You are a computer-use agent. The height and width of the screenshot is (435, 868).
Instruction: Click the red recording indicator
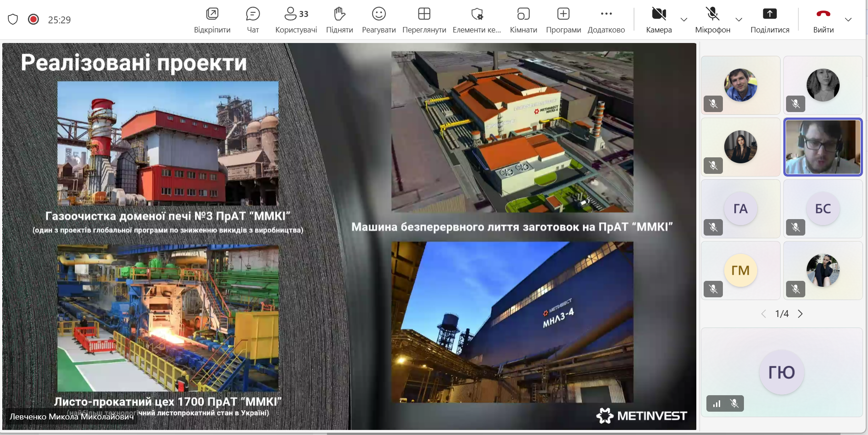click(33, 19)
